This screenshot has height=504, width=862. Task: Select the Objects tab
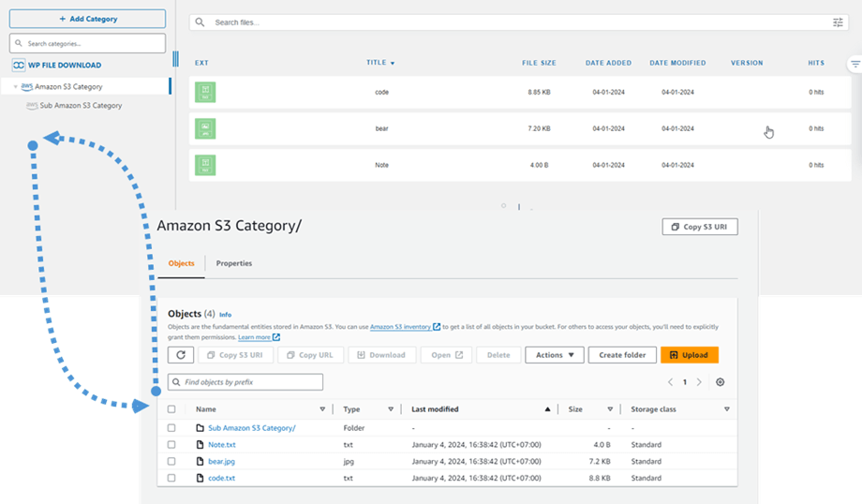181,263
